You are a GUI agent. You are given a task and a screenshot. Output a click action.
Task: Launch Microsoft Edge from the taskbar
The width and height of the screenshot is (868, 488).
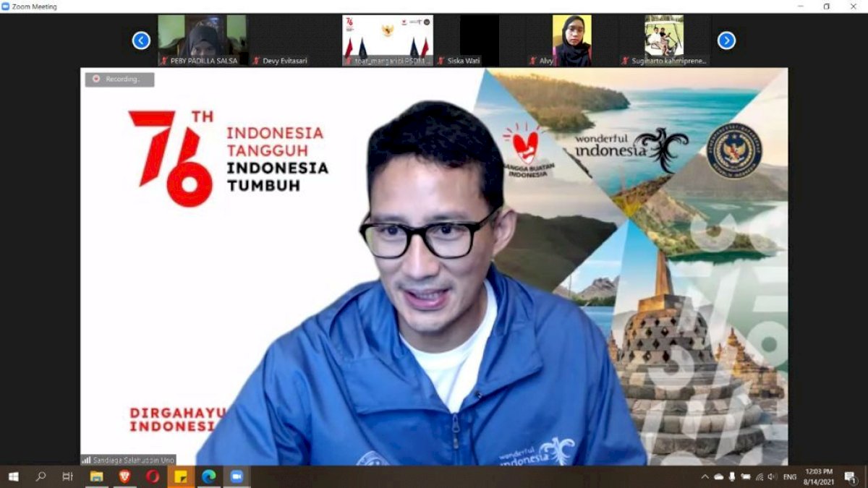[x=210, y=477]
